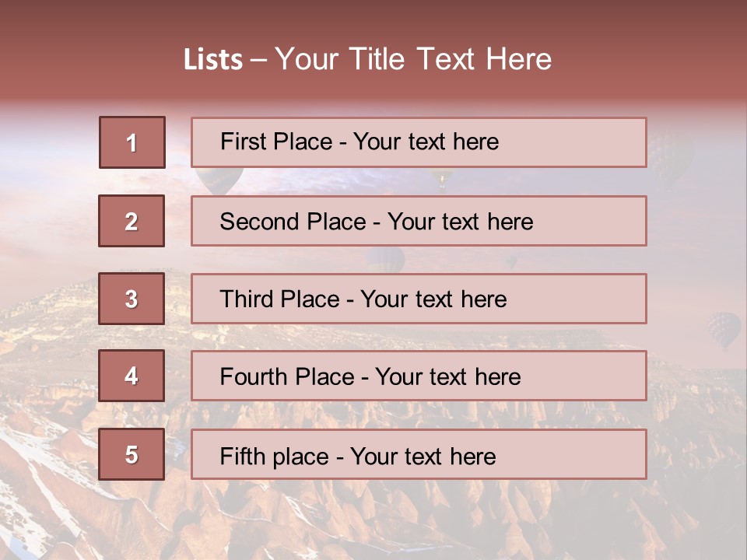Screen dimensions: 747x560
Task: Click the hot air balloon at right edge
Action: [x=724, y=330]
